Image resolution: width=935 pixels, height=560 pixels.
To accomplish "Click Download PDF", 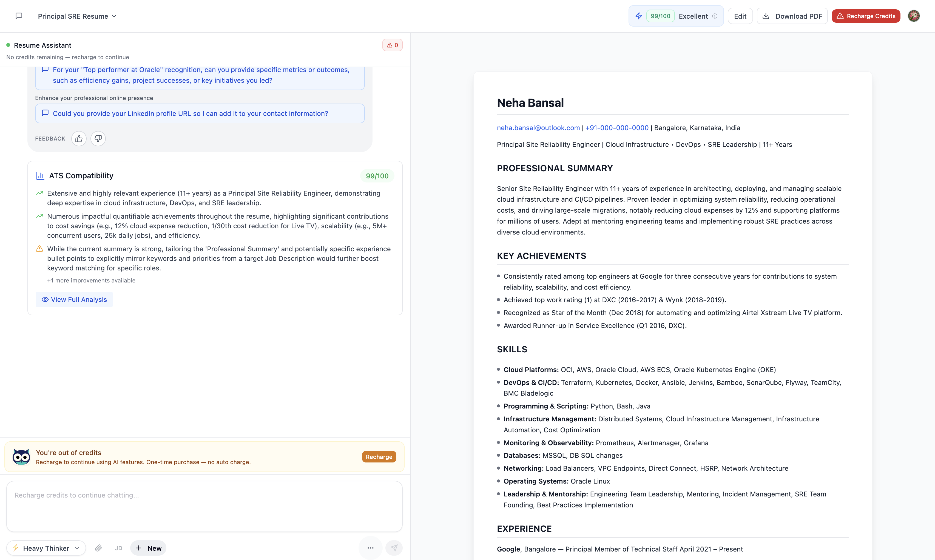I will point(792,16).
